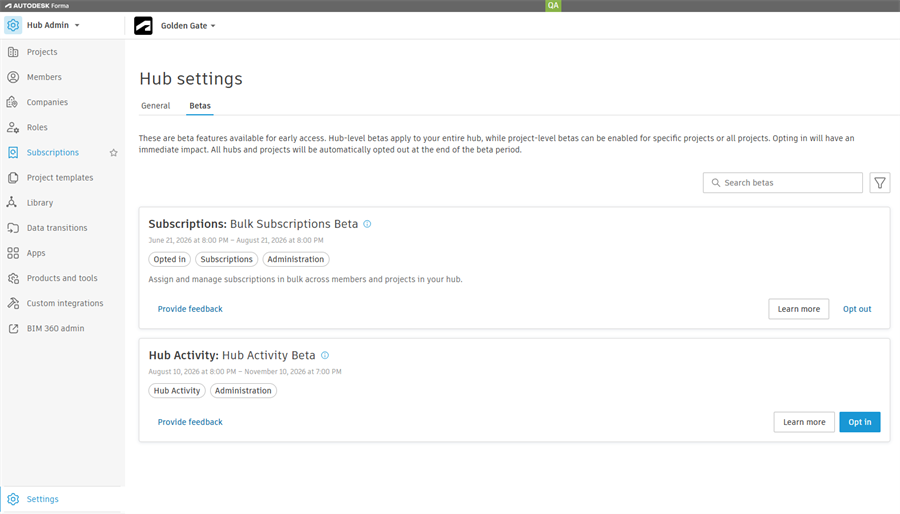Provide feedback for Hub Activity Beta
900x514 pixels.
tap(190, 422)
